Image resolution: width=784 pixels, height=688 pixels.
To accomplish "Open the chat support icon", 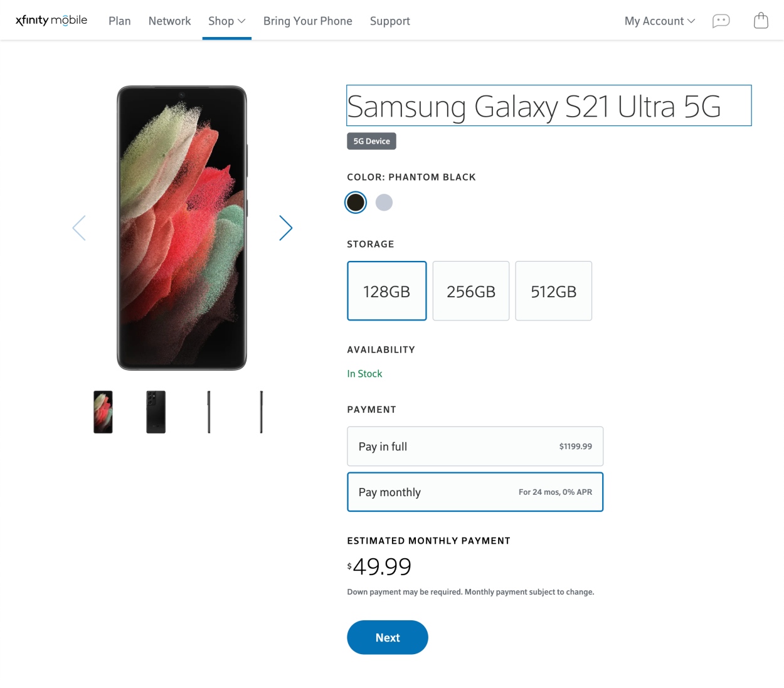I will 721,21.
